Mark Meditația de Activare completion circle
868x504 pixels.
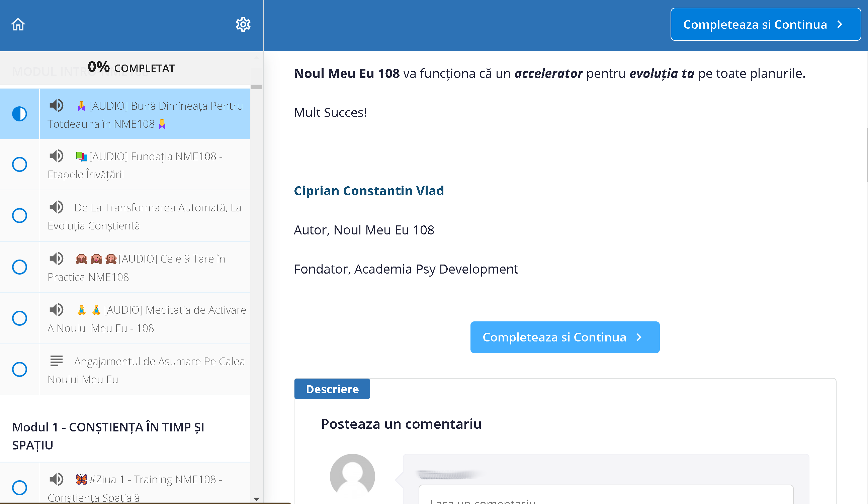(x=20, y=318)
